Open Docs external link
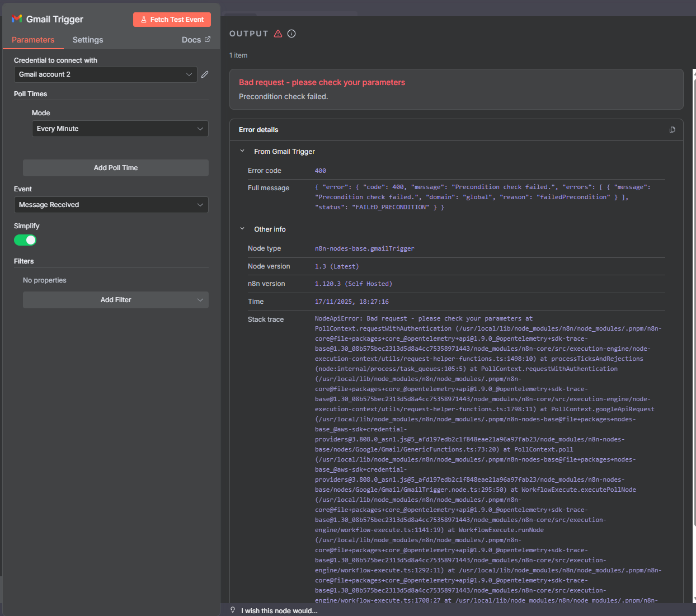696x616 pixels. click(196, 40)
